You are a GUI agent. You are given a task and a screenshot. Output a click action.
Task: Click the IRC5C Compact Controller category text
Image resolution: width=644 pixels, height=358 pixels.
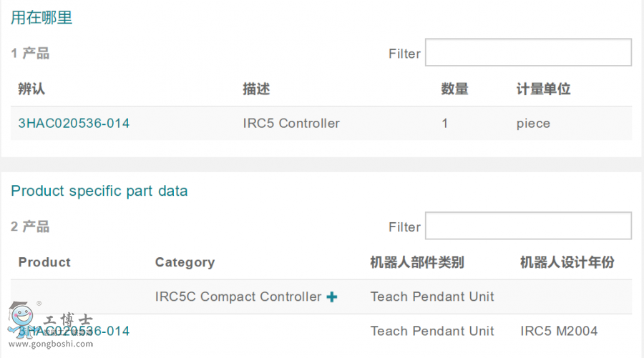click(238, 297)
